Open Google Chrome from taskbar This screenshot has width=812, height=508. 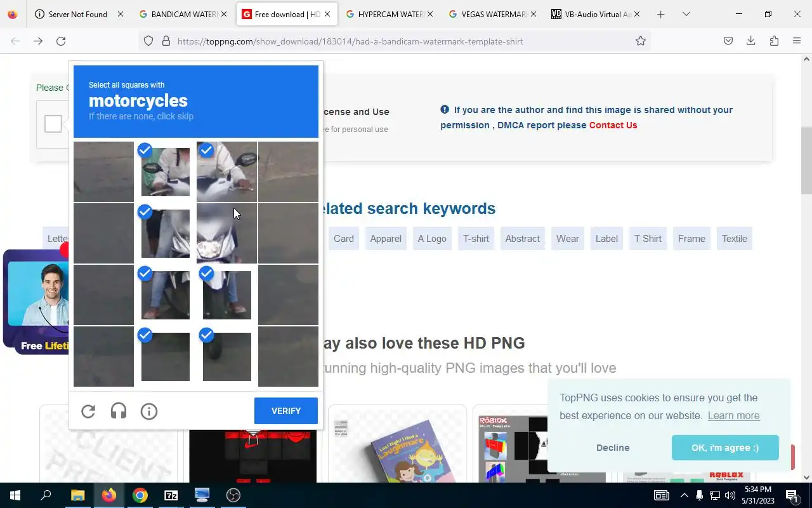(140, 495)
